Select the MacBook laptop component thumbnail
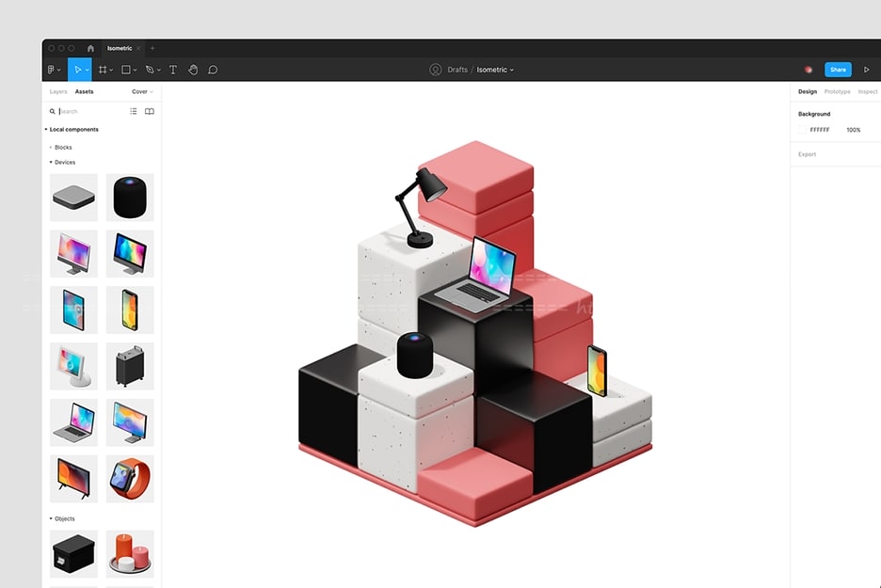Image resolution: width=881 pixels, height=588 pixels. [x=73, y=422]
